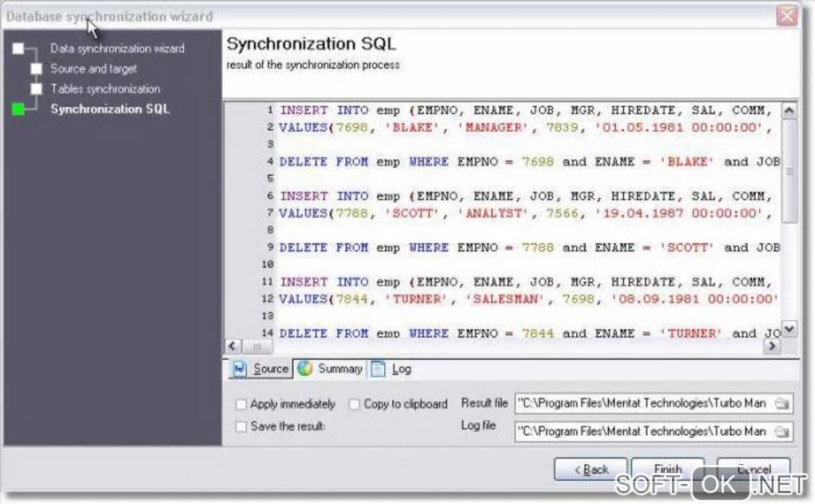Close the Database synchronization wizard window
Viewport: 815px width, 504px height.
(787, 16)
